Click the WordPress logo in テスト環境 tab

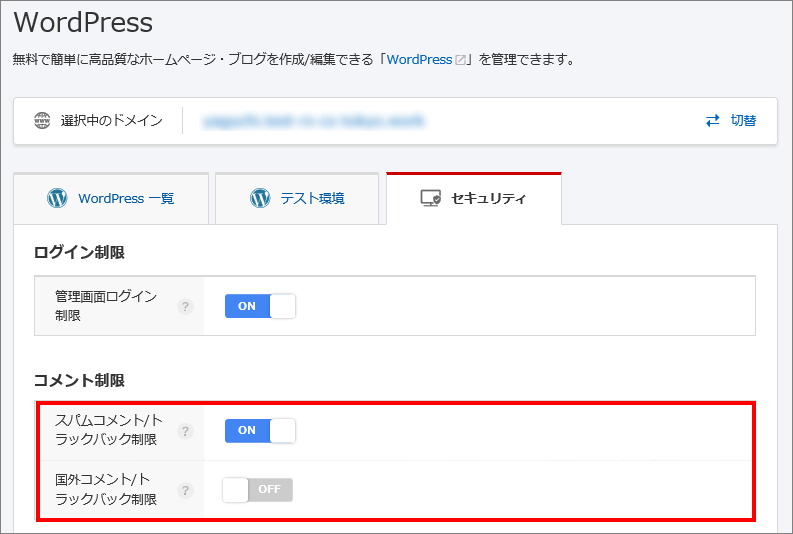click(260, 198)
